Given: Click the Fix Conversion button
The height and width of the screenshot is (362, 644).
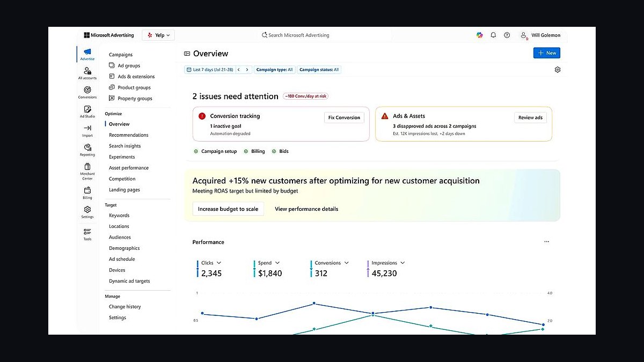Looking at the screenshot, I should 344,117.
